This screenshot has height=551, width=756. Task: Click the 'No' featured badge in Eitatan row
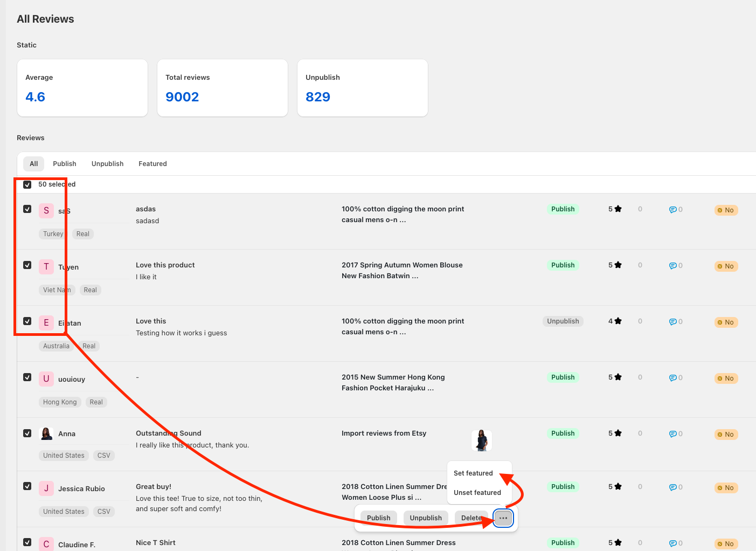726,322
